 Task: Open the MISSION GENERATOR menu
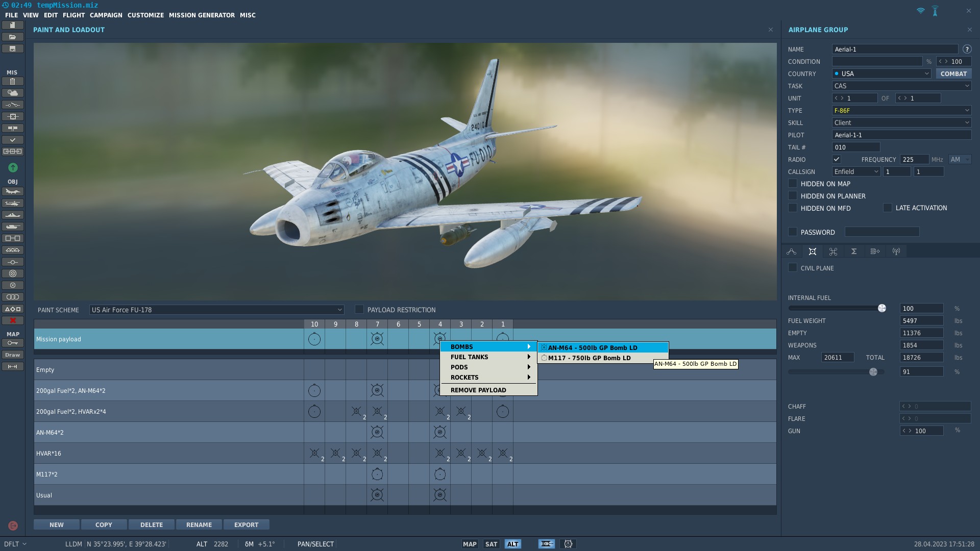202,15
